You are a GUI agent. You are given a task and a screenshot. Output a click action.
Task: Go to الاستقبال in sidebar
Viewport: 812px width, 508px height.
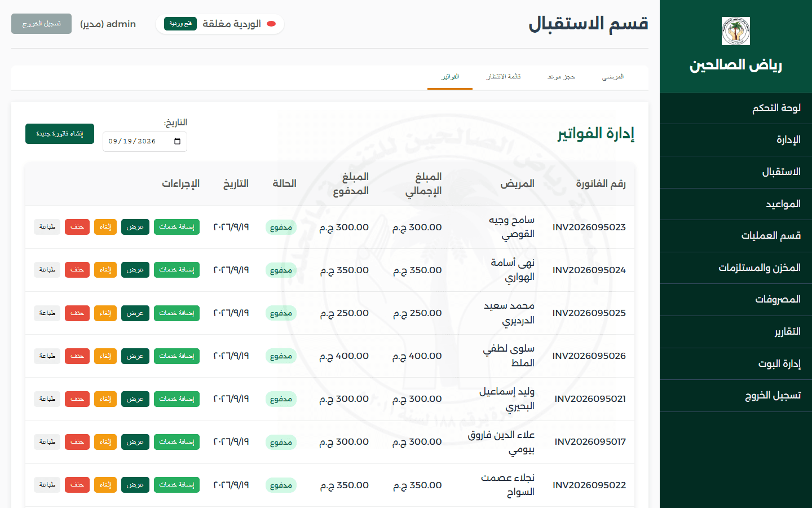(x=736, y=172)
